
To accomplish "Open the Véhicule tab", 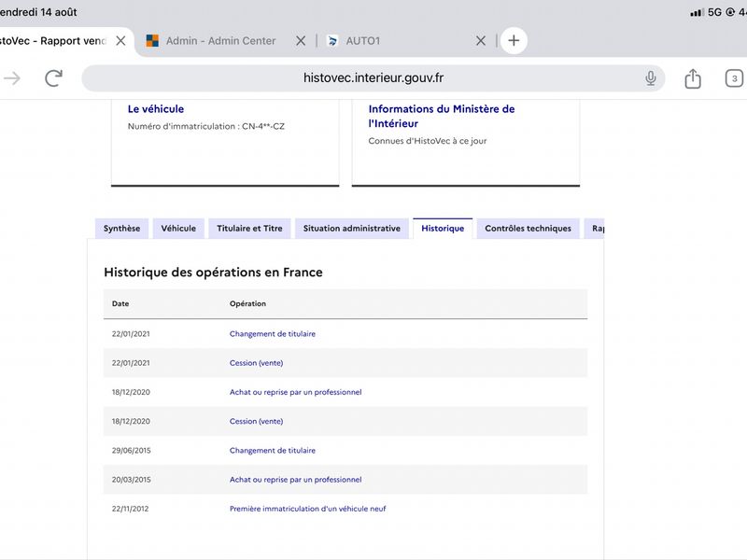I will (x=178, y=229).
